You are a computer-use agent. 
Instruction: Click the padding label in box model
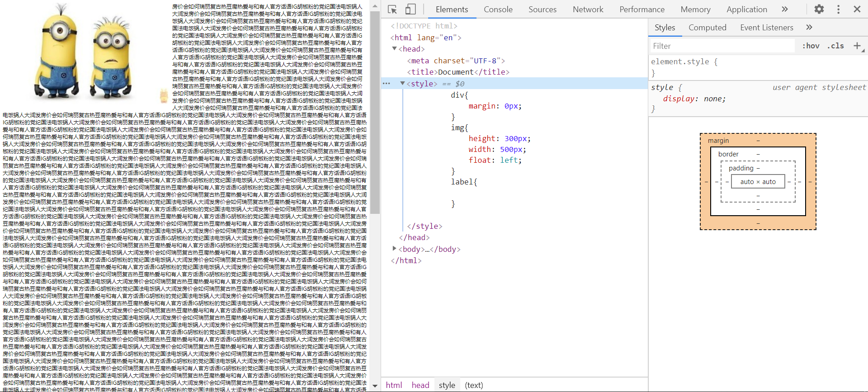[741, 168]
